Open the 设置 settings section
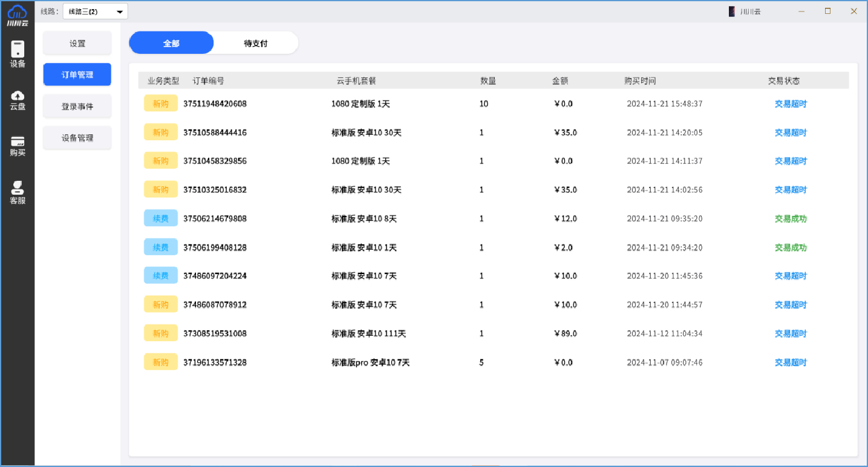 [77, 44]
